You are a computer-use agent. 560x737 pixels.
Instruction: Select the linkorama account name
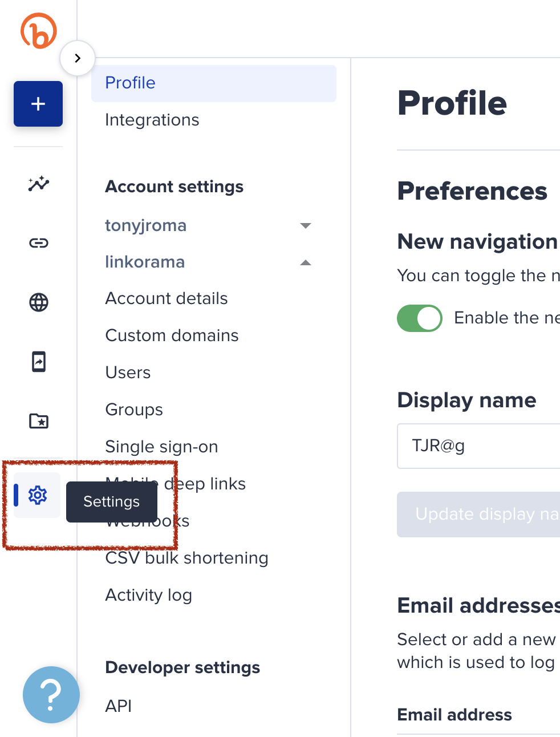point(145,262)
